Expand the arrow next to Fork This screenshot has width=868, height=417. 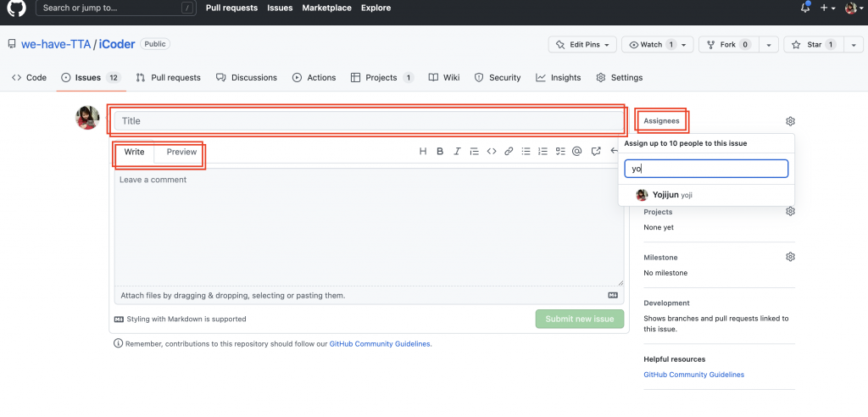768,44
